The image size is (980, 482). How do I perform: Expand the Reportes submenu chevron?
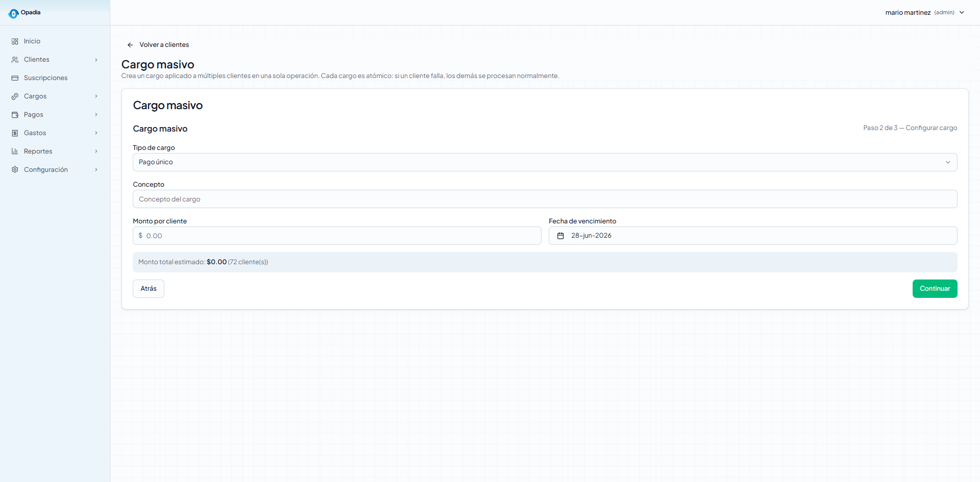tap(96, 151)
